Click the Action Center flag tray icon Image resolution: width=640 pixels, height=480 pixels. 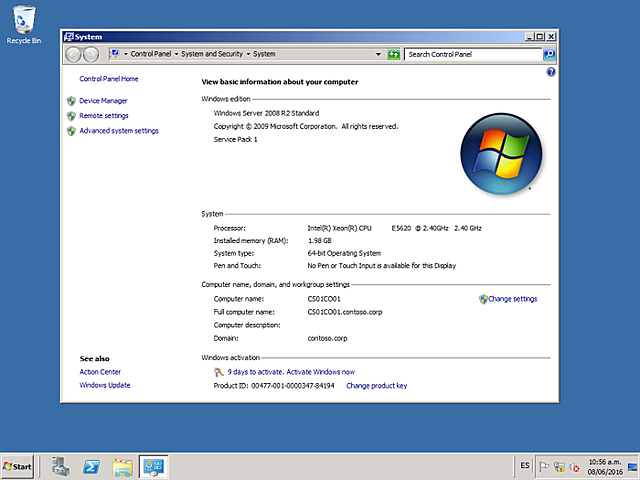544,466
